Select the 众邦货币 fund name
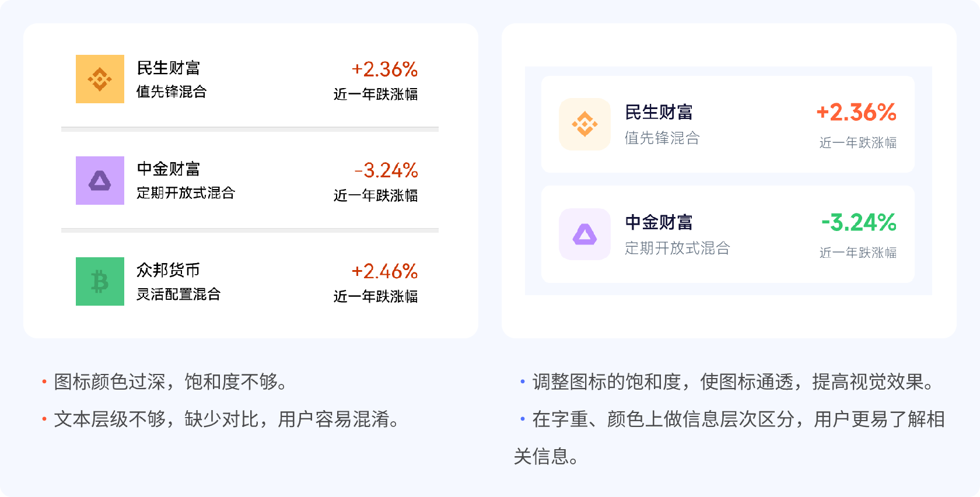The image size is (980, 497). (x=168, y=270)
